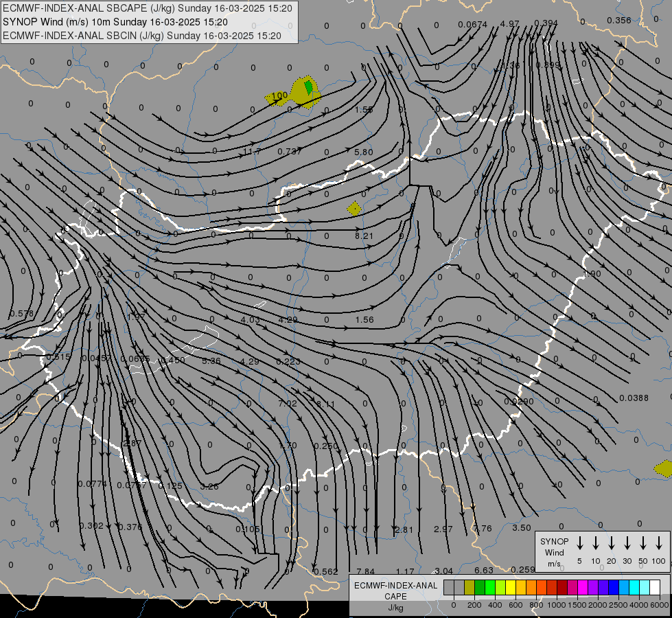
Task: Click the wind arrow above 30 in SYNOP legend
Action: point(627,543)
